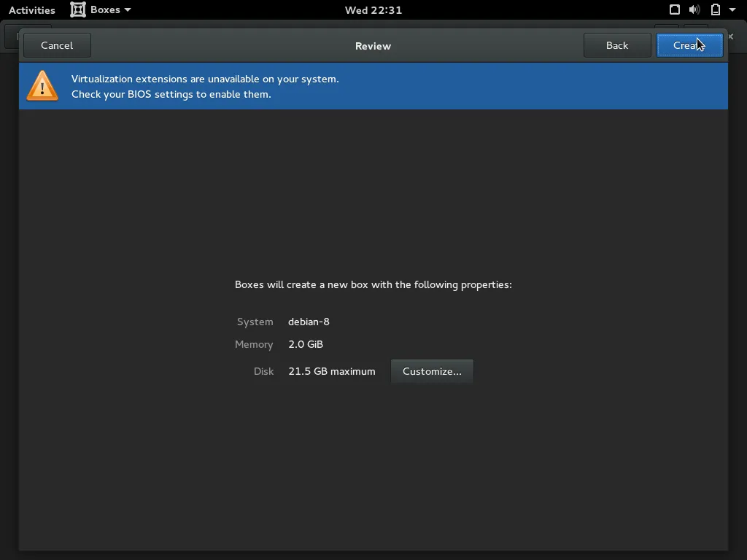The image size is (747, 560).
Task: Open the clock and calendar menu
Action: click(x=373, y=9)
